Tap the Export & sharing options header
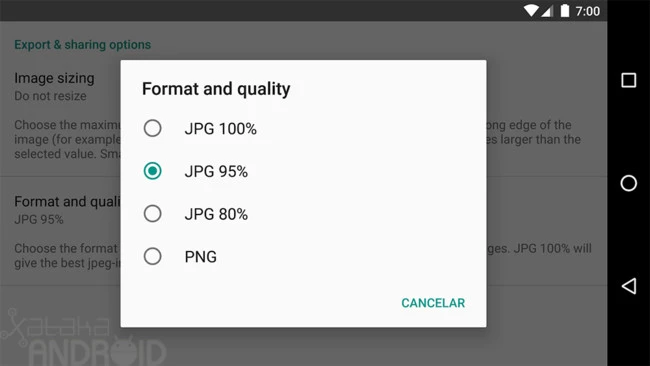The width and height of the screenshot is (650, 366). click(82, 45)
